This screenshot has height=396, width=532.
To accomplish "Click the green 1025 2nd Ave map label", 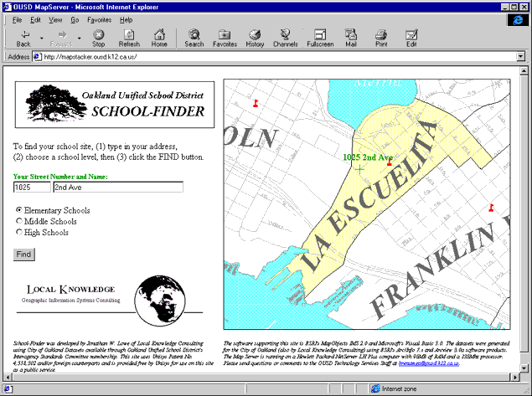I will (x=368, y=157).
